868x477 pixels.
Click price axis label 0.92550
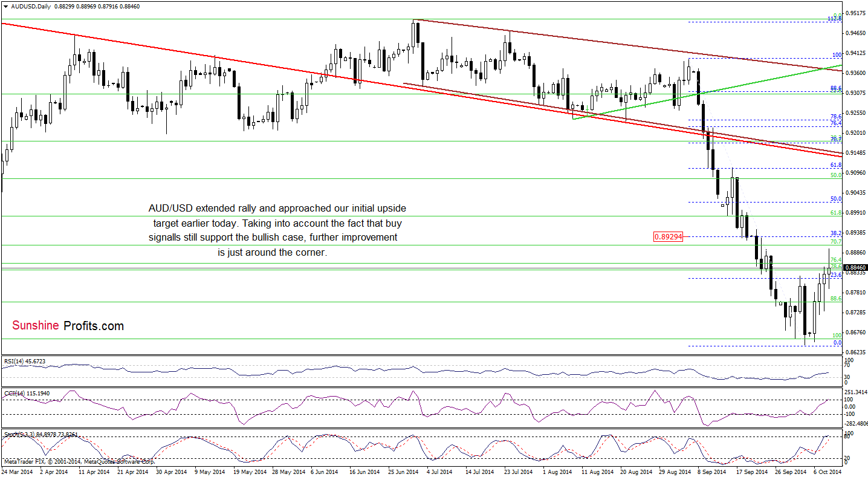[855, 112]
